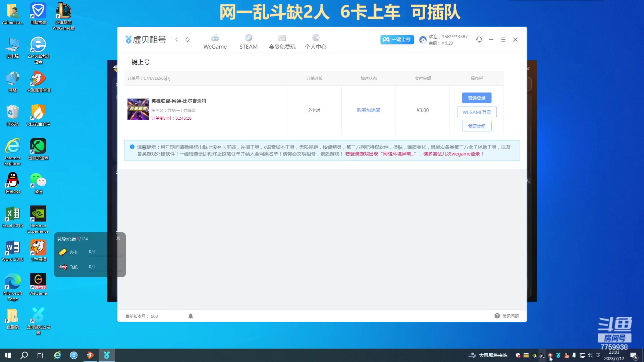
Task: Click the 英 input method indicator
Action: click(x=598, y=355)
